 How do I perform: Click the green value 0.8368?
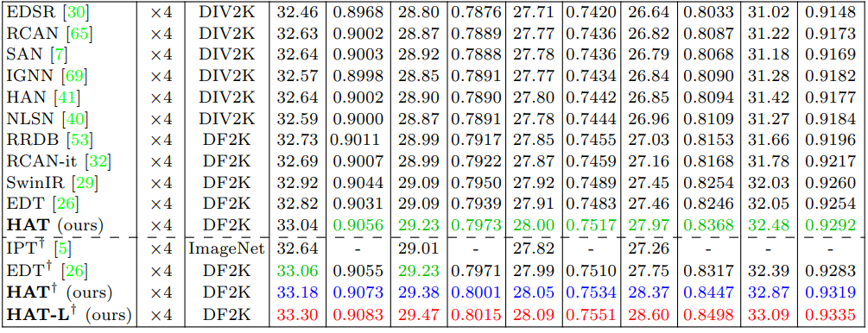(x=708, y=225)
